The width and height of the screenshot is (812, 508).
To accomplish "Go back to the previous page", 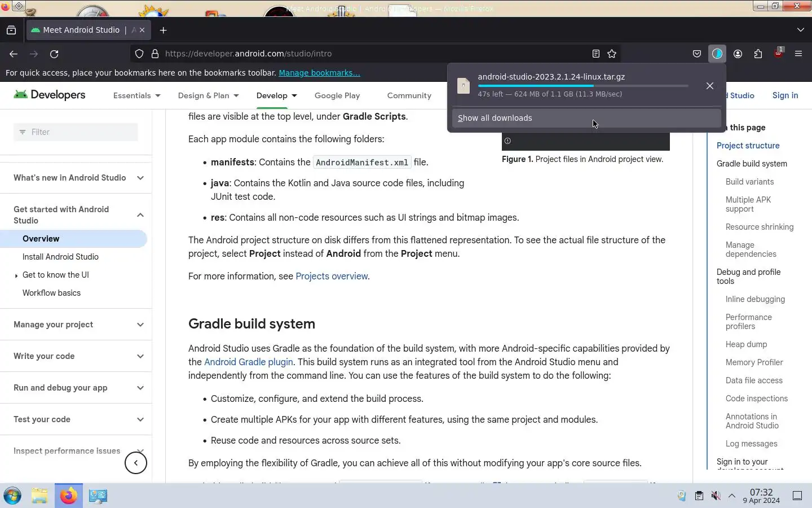I will point(14,54).
